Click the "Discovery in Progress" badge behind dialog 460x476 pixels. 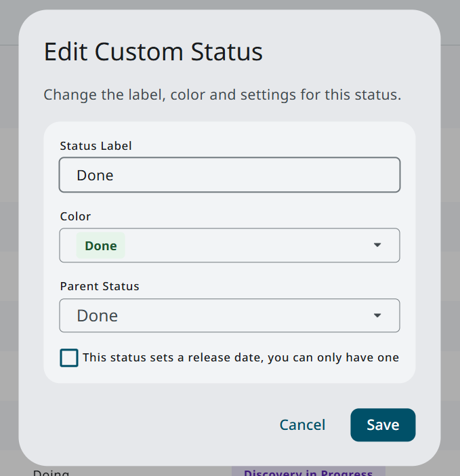point(308,472)
